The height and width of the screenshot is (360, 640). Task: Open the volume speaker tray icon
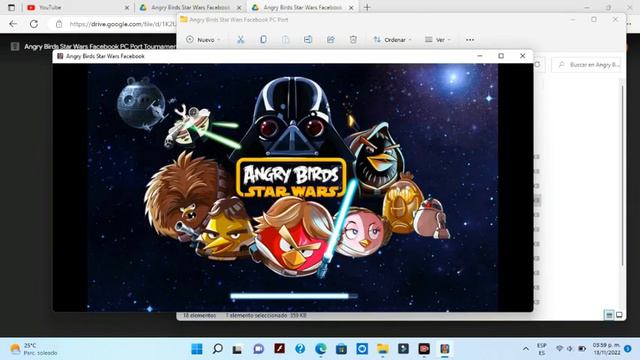pyautogui.click(x=570, y=349)
